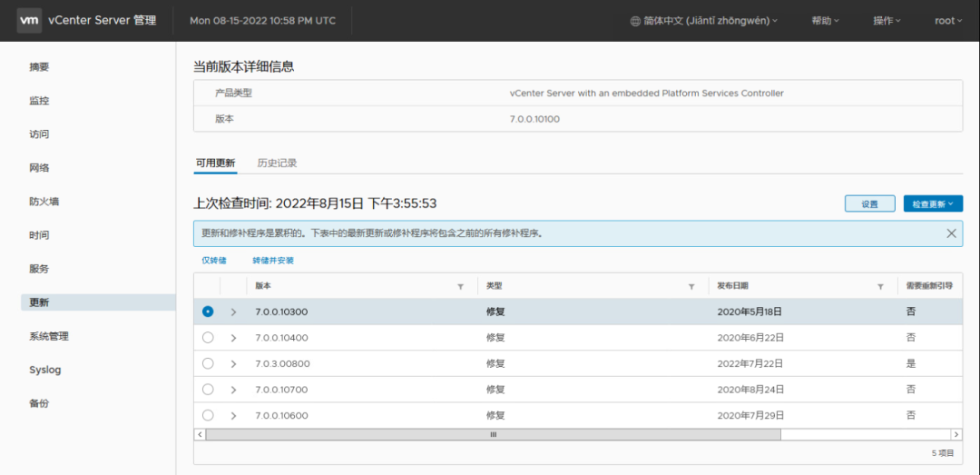Image resolution: width=980 pixels, height=475 pixels.
Task: Click the product type value text
Action: click(647, 94)
